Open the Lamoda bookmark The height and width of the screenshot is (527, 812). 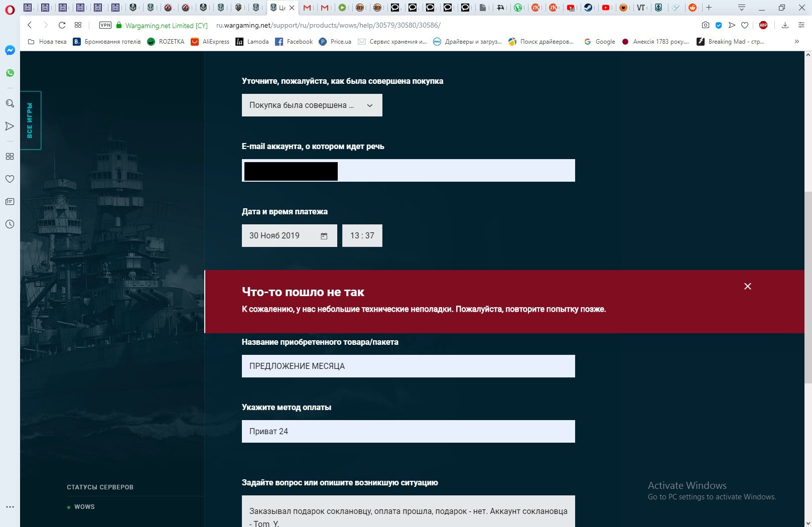(252, 42)
